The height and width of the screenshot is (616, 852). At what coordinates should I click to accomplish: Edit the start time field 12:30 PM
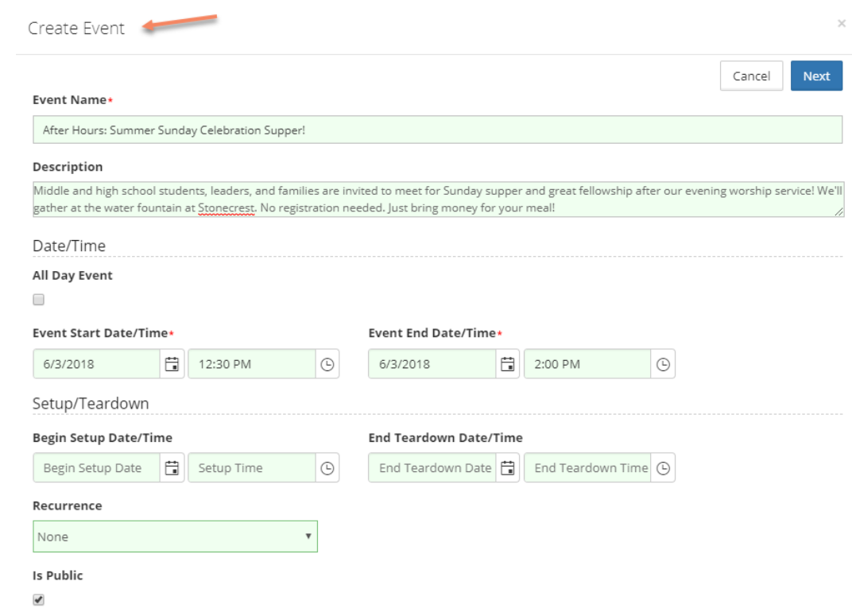(252, 364)
